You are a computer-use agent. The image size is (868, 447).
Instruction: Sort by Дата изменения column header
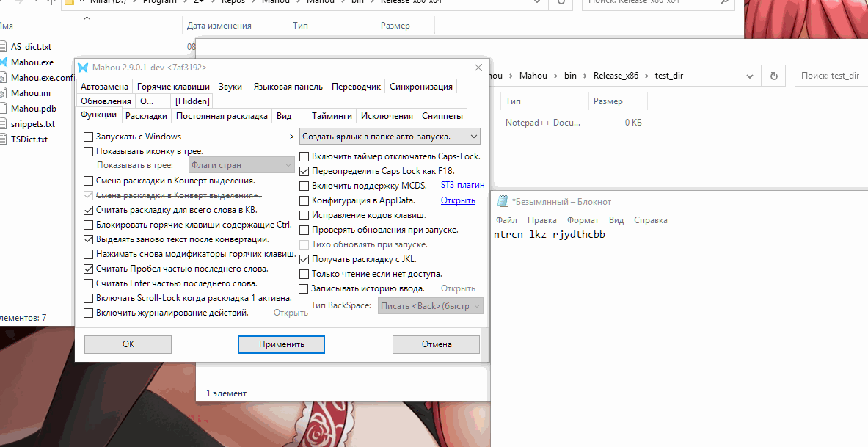tap(219, 26)
